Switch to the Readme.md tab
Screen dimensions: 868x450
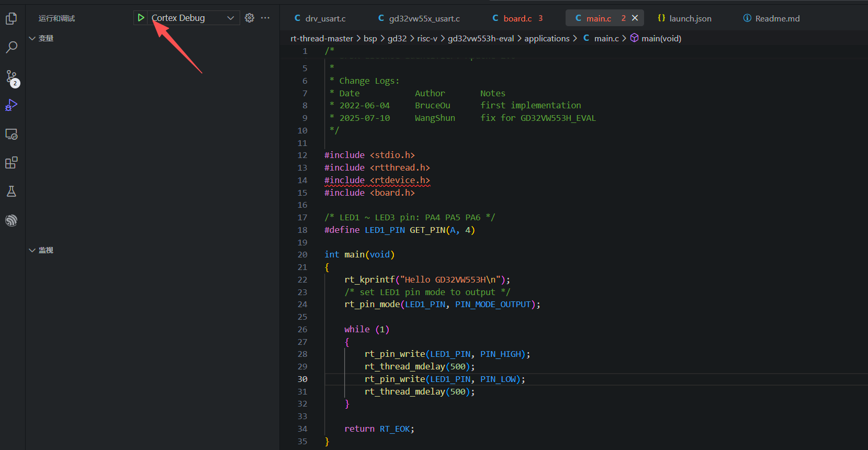771,18
